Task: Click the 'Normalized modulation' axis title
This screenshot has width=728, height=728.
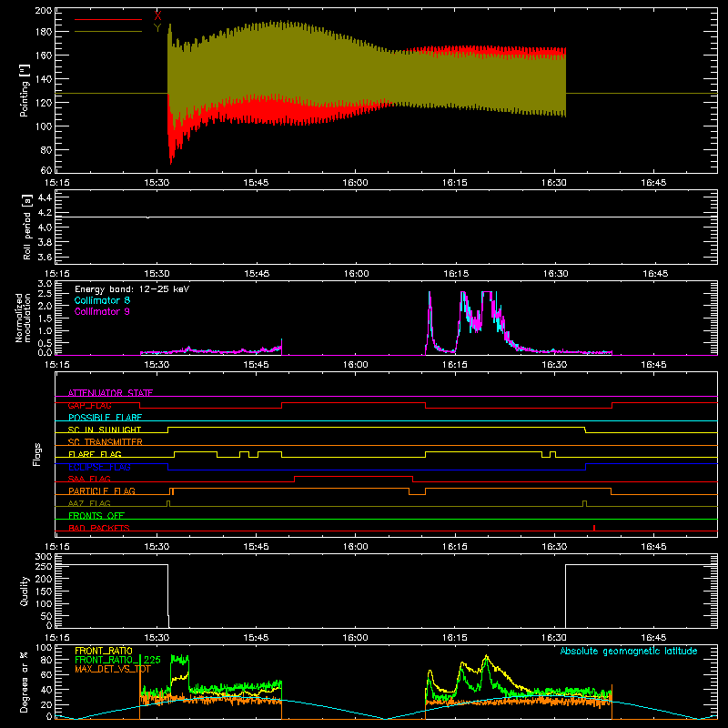Action: 23,318
